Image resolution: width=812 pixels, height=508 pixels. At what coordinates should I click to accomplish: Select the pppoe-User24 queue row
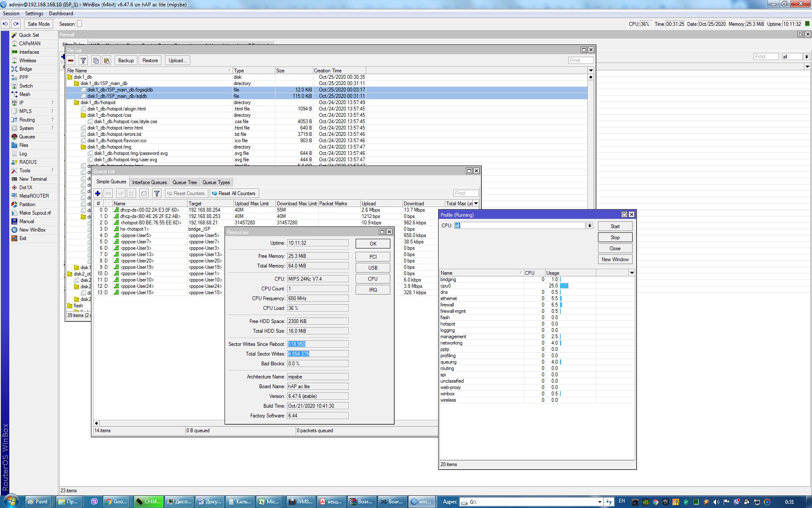266,286
